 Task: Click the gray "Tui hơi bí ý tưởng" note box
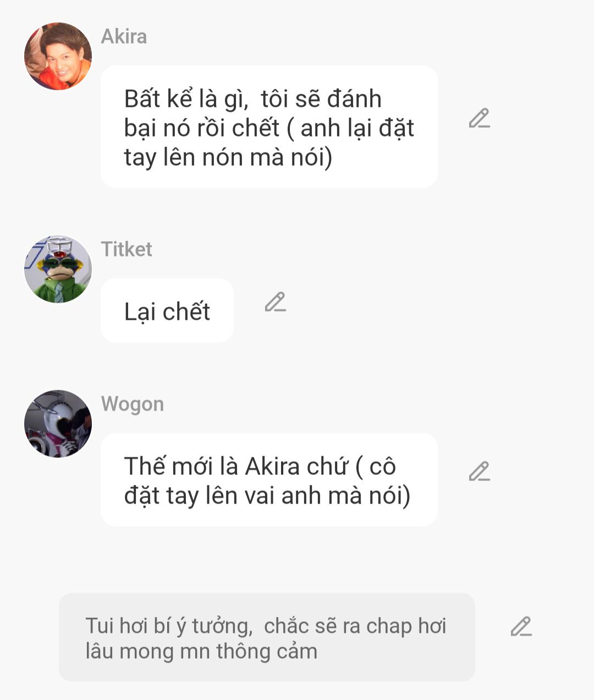click(x=267, y=637)
